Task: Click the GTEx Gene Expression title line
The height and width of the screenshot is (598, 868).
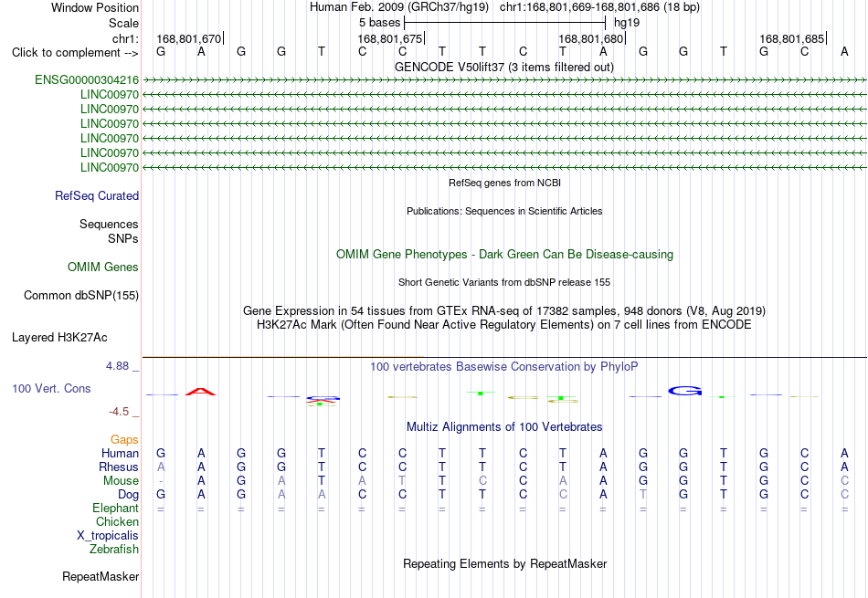Action: coord(504,311)
